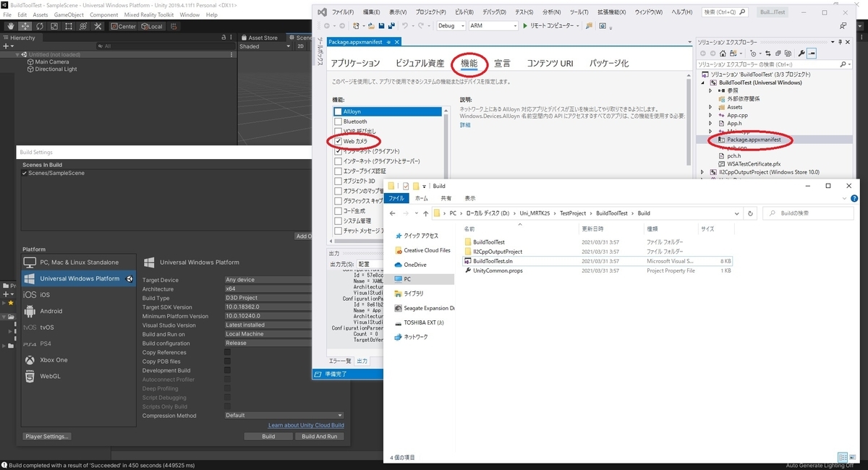Collapse the Untitled scene in Hierarchy
Screen dimensions: 868x470
(x=18, y=54)
